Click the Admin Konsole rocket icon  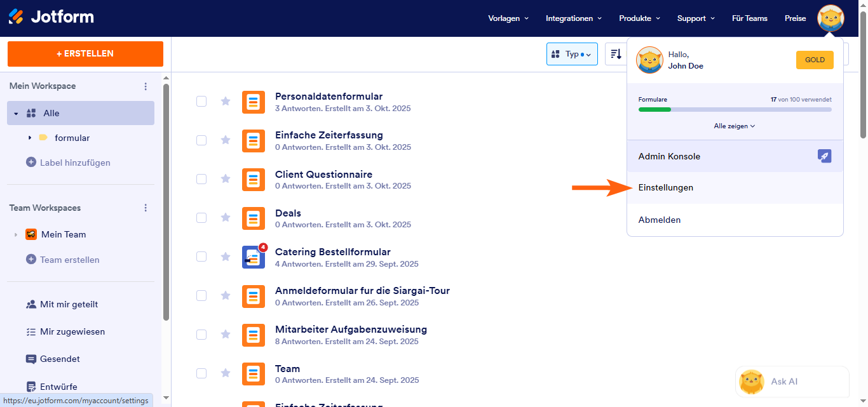[x=824, y=156]
